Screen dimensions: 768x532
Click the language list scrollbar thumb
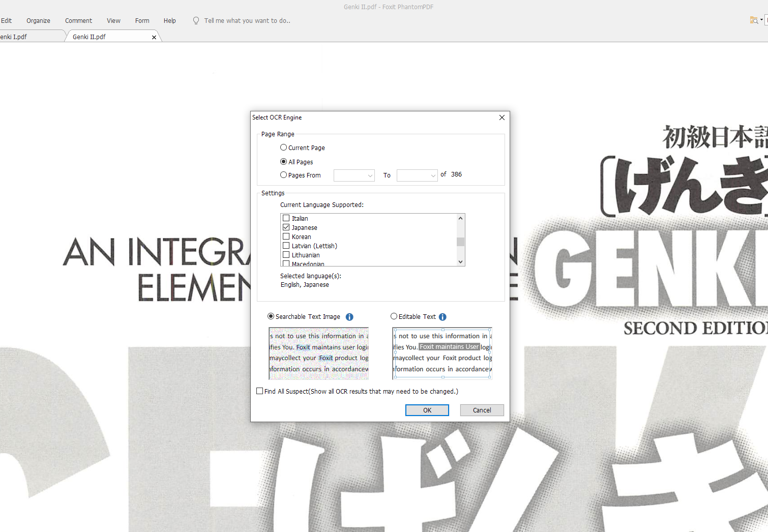pyautogui.click(x=461, y=242)
